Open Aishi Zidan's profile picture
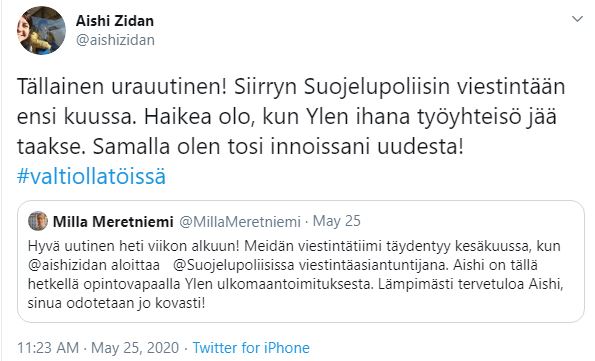 41,30
